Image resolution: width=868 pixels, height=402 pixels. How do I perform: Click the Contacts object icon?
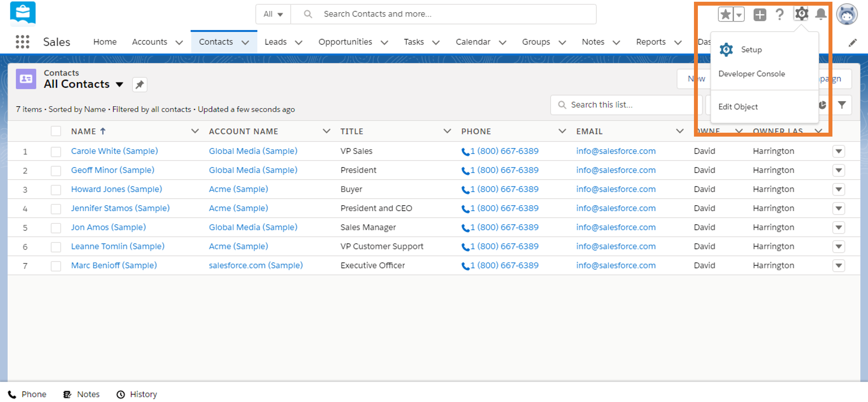click(x=26, y=78)
